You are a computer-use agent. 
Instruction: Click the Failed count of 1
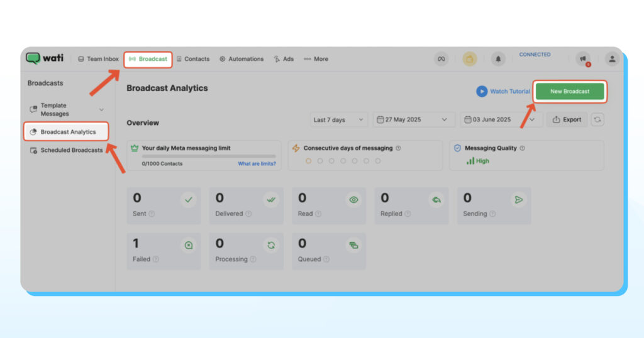point(136,244)
